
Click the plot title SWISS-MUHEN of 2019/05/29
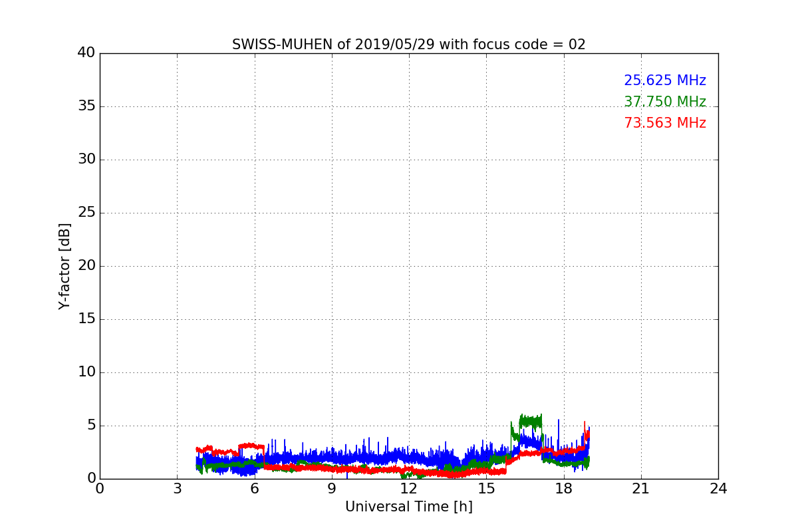pyautogui.click(x=408, y=45)
